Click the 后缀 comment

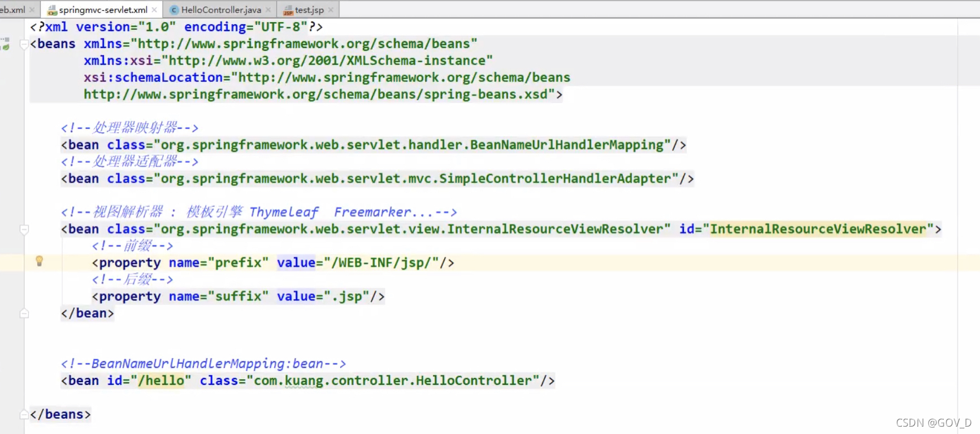point(132,279)
